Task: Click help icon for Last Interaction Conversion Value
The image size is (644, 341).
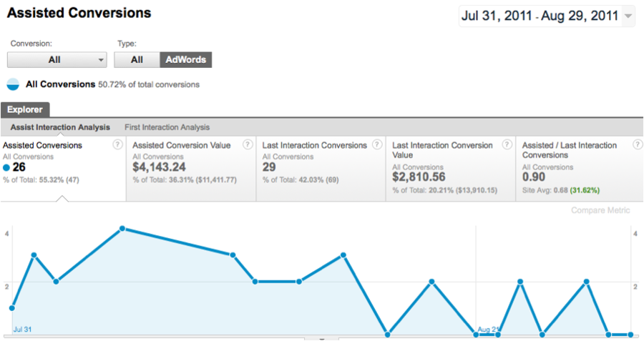Action: click(506, 144)
